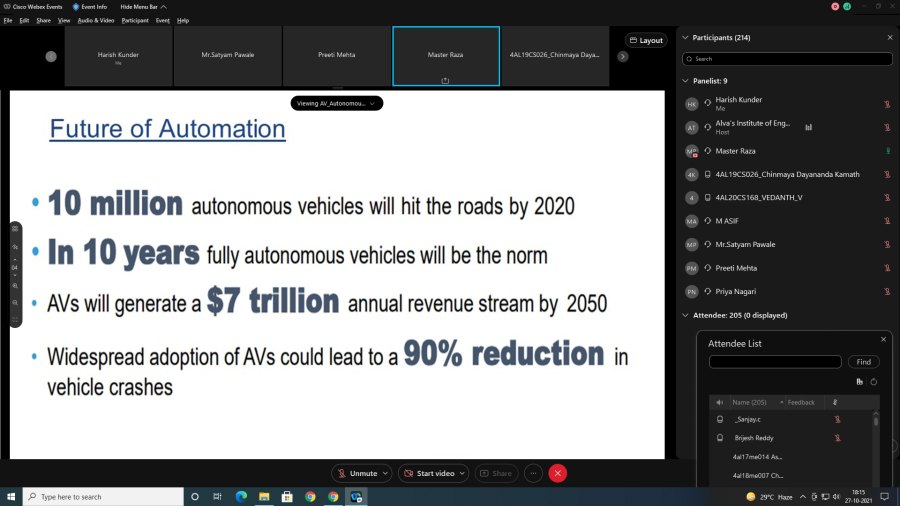
Task: Select panelist 4AL19CS026_Chinmaya Dayananda Kamath
Action: [787, 174]
